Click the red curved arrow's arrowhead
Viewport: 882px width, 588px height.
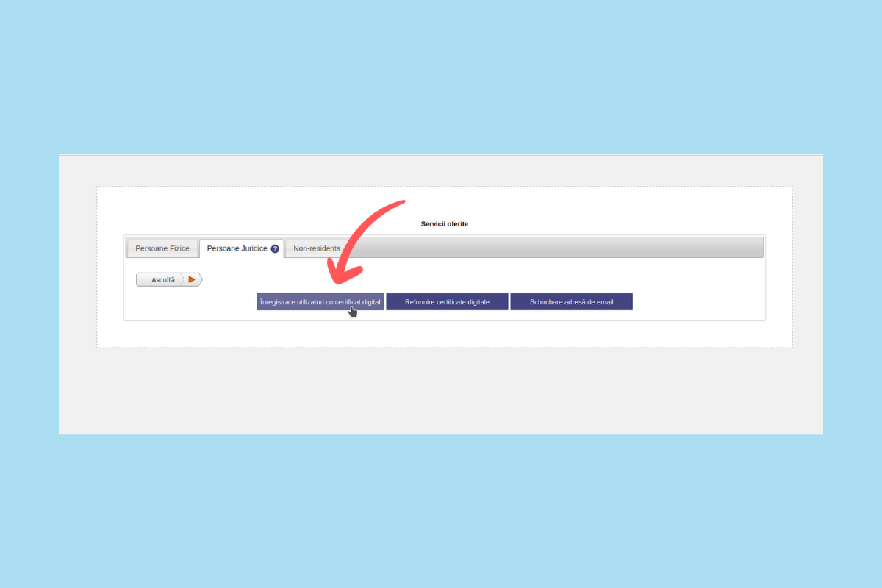click(x=337, y=275)
